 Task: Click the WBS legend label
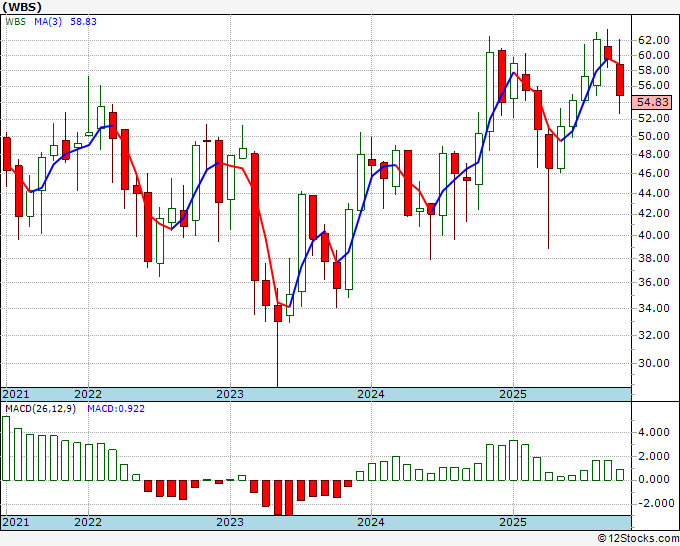point(16,22)
